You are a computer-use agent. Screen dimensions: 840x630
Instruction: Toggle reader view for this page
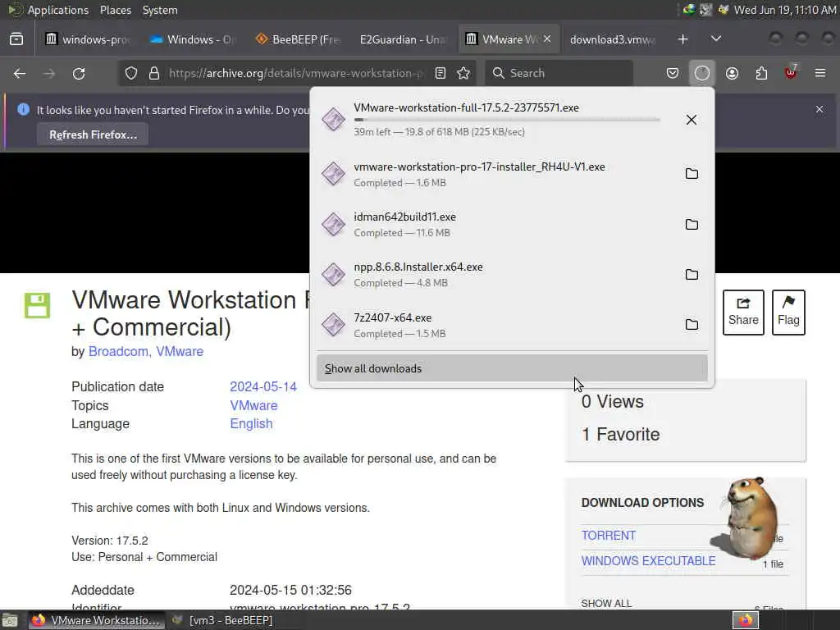441,73
